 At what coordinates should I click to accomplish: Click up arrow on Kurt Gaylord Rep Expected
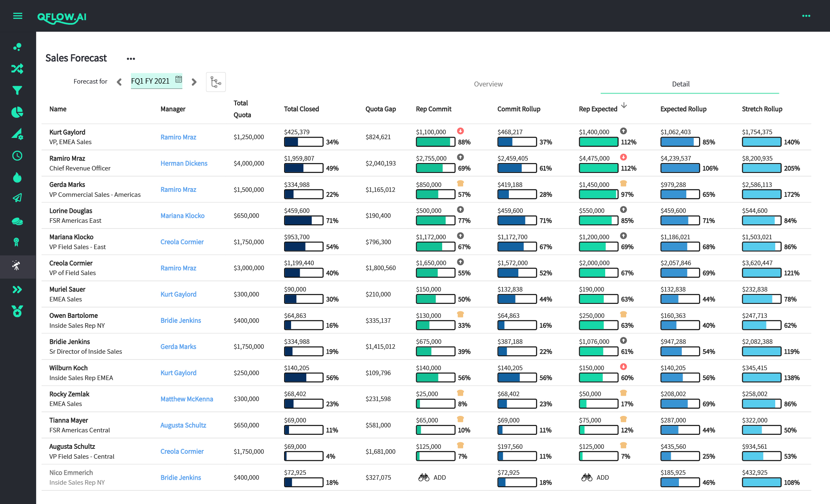tap(623, 131)
